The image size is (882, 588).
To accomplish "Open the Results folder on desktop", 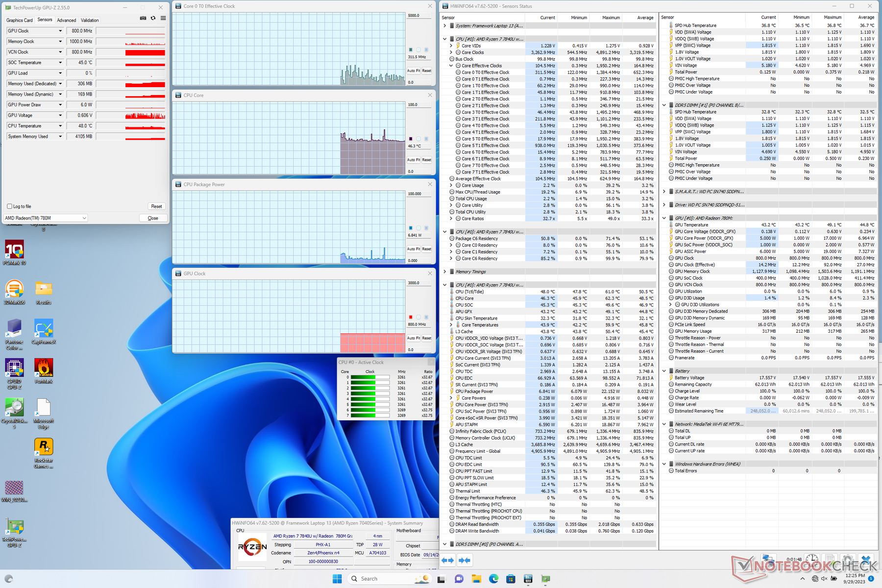I will (x=44, y=292).
